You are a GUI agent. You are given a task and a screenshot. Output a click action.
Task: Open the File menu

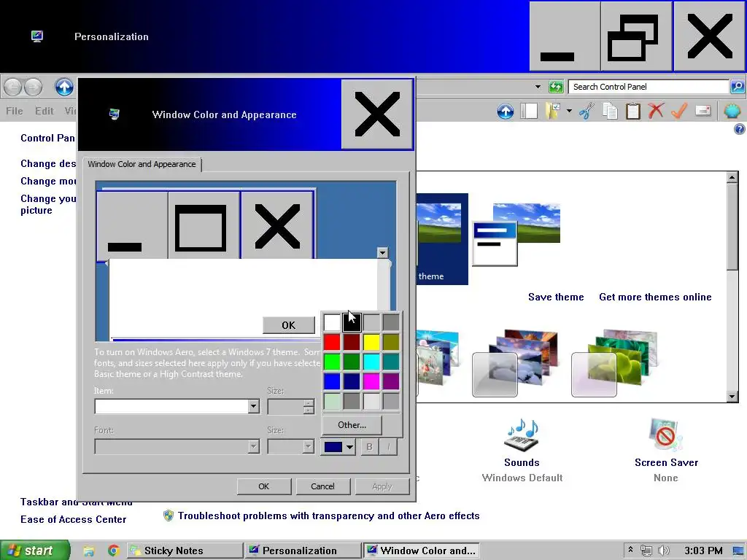[x=15, y=111]
